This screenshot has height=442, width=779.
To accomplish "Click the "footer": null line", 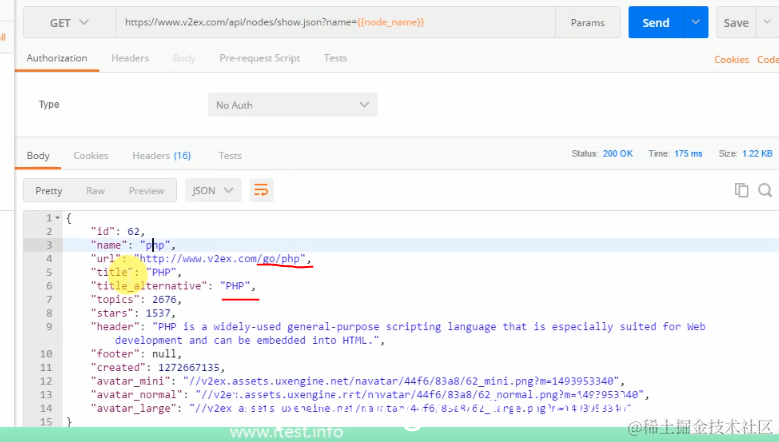I will 136,354.
